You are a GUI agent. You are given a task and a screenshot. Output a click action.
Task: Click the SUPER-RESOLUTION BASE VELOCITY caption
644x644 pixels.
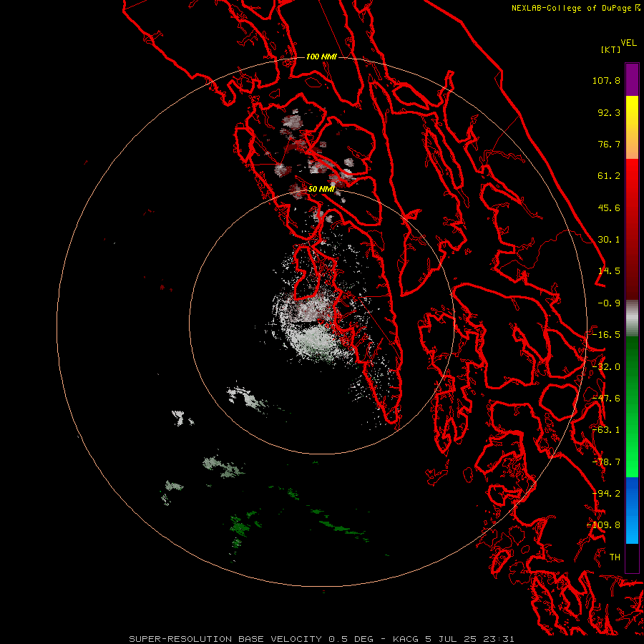click(x=225, y=639)
